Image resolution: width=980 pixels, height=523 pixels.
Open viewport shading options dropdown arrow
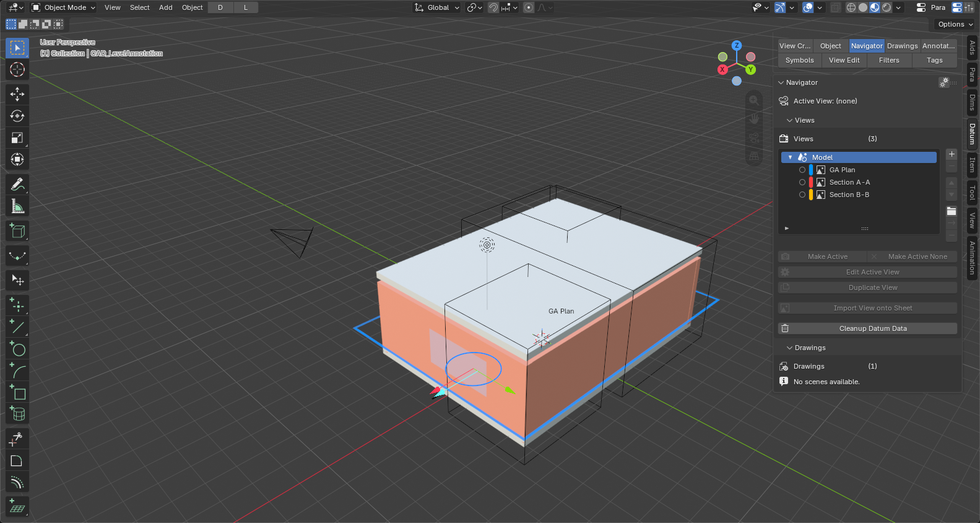[x=898, y=7]
